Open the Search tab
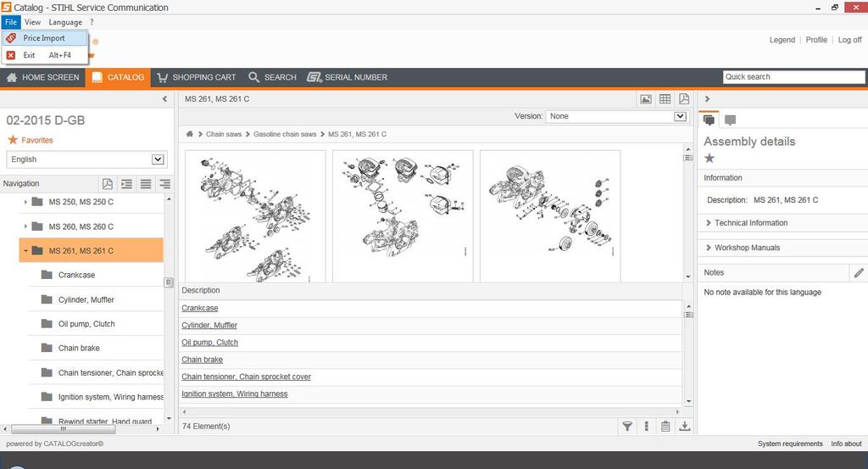Screen dimensions: 868x469 [272, 77]
